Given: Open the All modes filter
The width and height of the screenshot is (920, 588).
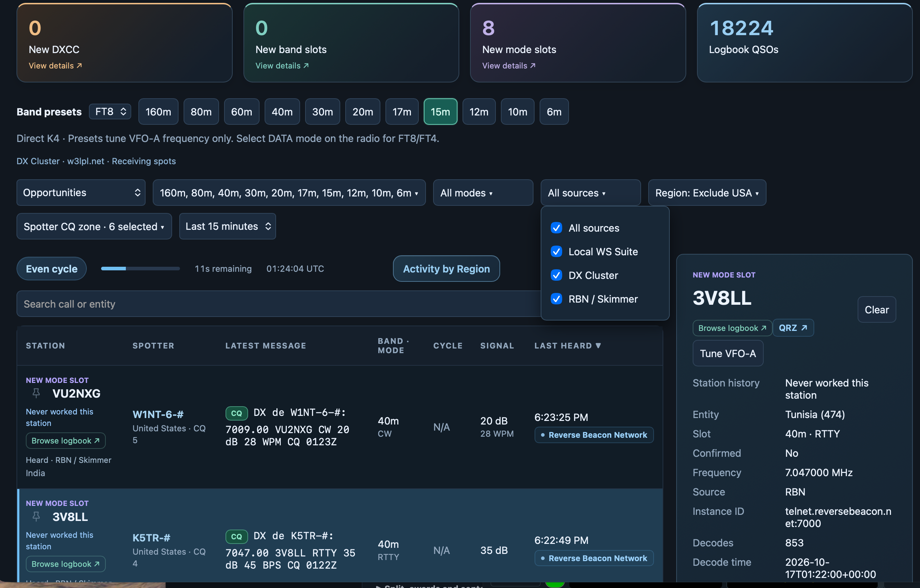Looking at the screenshot, I should point(483,193).
